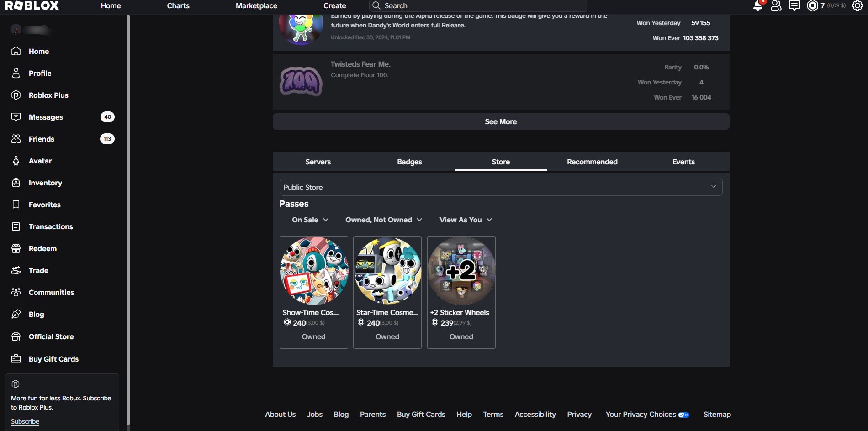Open the Help footer link
The image size is (868, 431).
(x=464, y=414)
